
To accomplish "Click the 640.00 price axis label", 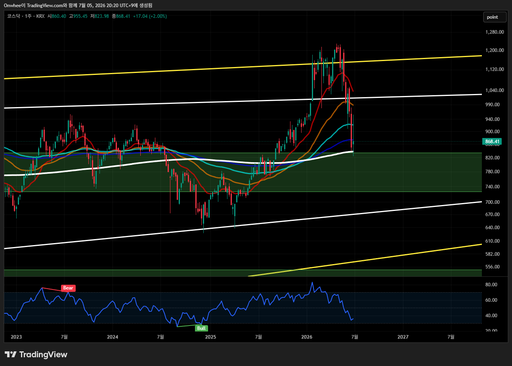I will (x=493, y=227).
